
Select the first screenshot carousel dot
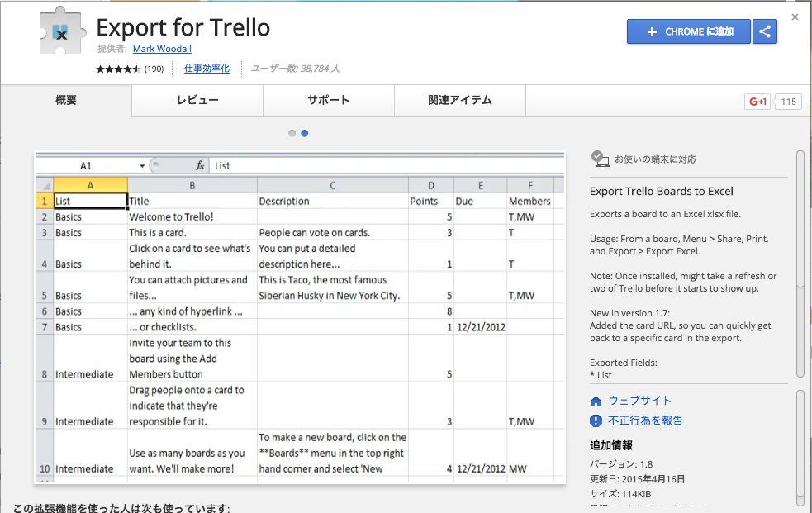(292, 133)
